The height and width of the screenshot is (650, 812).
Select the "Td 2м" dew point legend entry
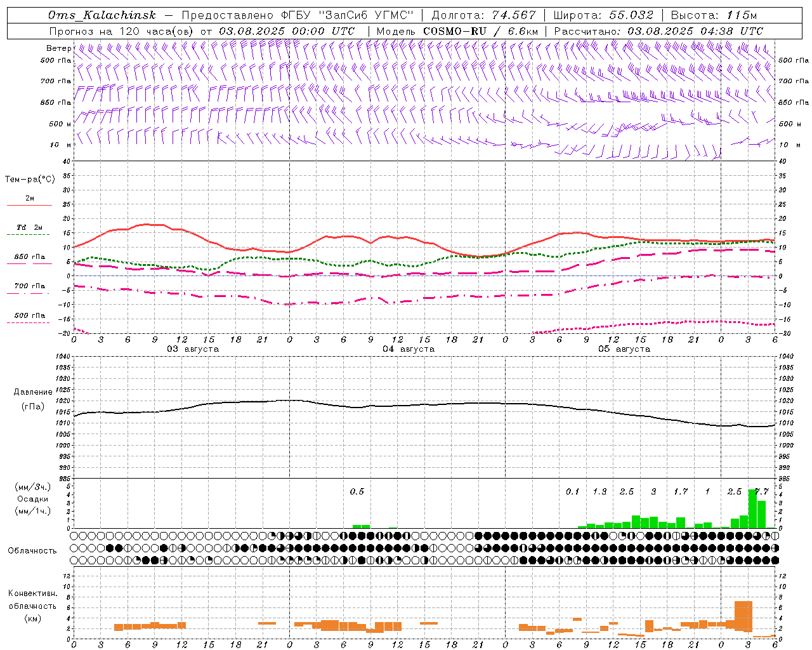(x=29, y=227)
